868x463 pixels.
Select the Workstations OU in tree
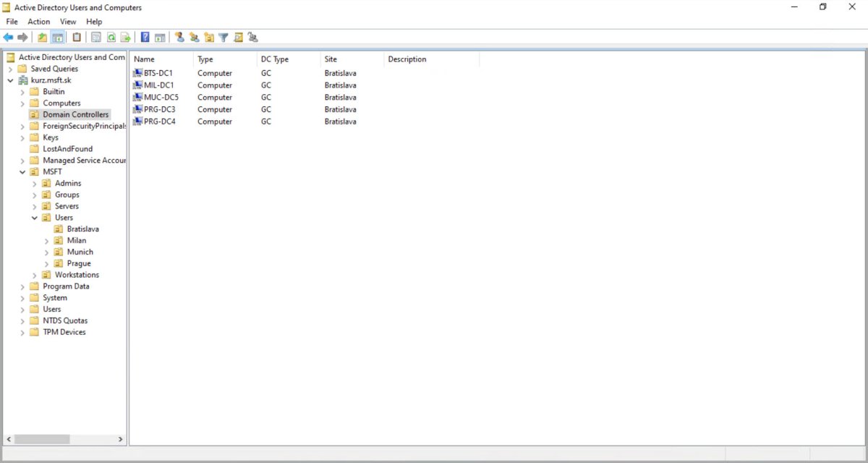coord(77,275)
